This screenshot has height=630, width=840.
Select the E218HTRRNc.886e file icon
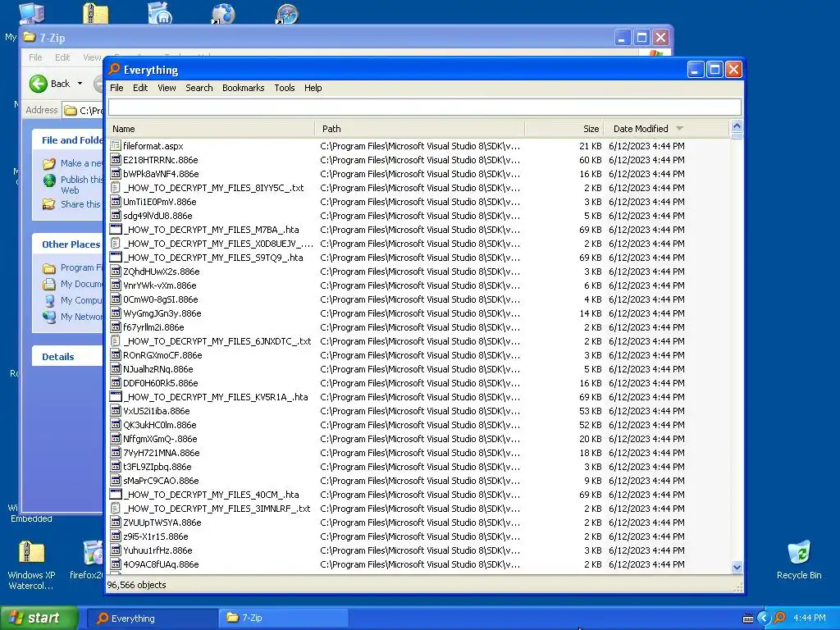(115, 160)
